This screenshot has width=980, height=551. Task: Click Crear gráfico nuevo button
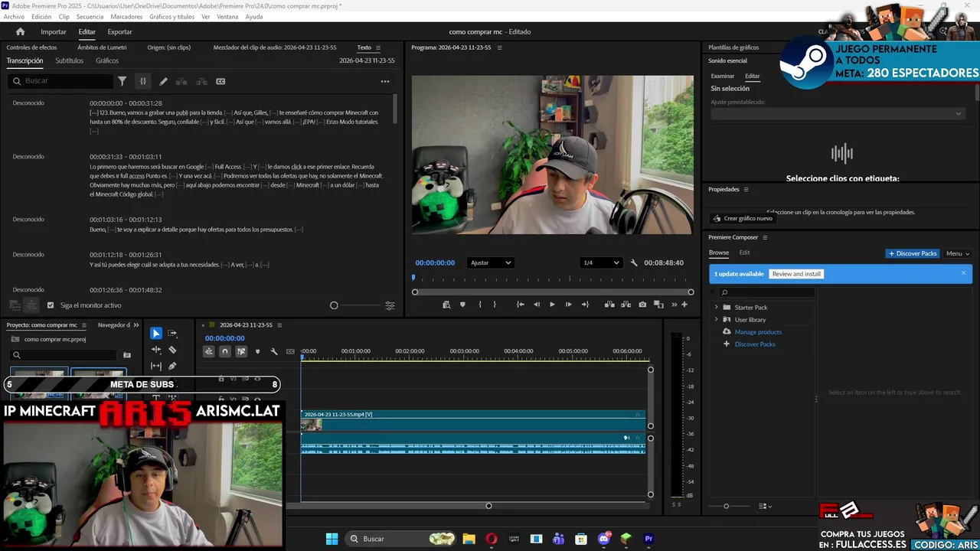743,218
